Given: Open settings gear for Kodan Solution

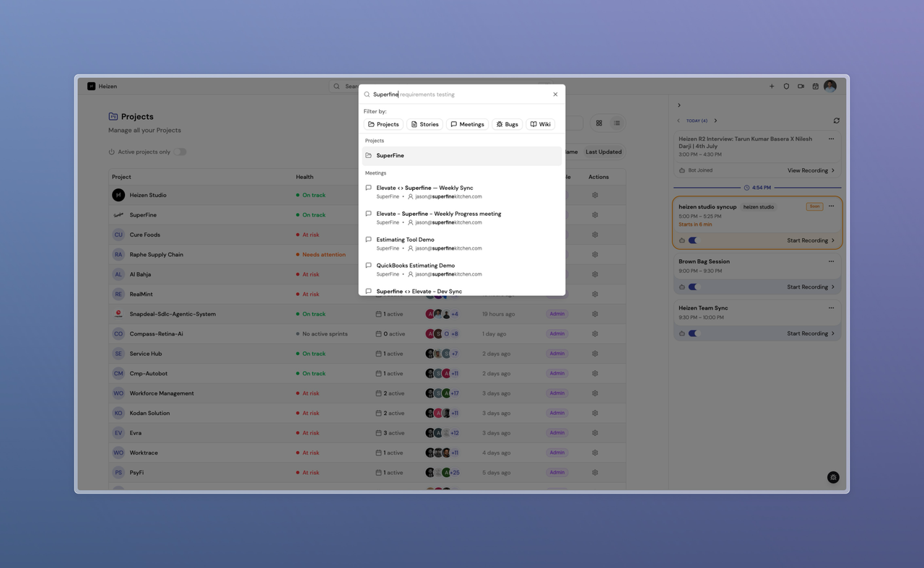Looking at the screenshot, I should (x=595, y=414).
